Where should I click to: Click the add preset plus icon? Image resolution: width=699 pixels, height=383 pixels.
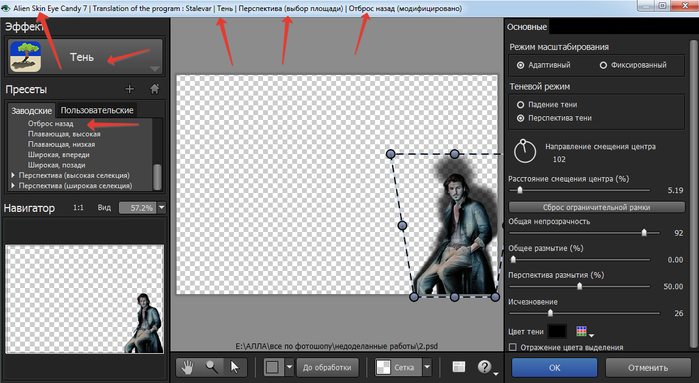point(129,89)
